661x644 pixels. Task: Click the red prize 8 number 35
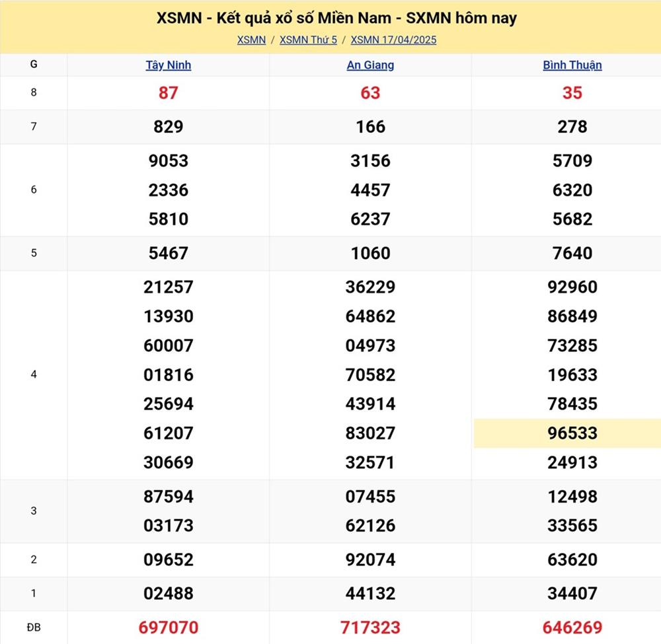click(x=572, y=93)
